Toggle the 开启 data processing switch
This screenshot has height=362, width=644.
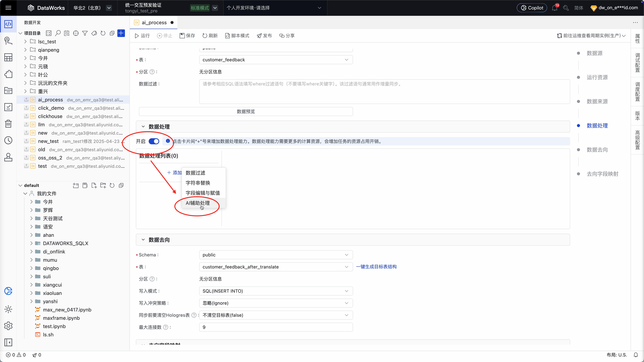point(154,141)
